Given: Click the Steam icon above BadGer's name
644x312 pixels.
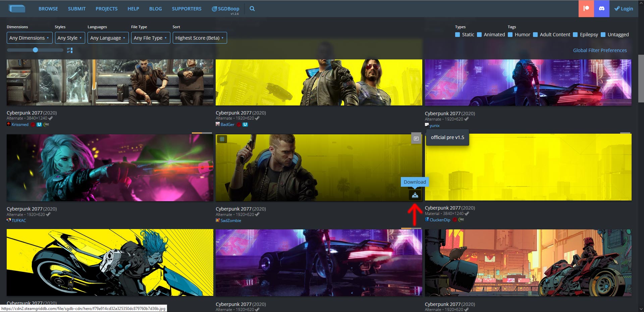Looking at the screenshot, I should point(257,118).
